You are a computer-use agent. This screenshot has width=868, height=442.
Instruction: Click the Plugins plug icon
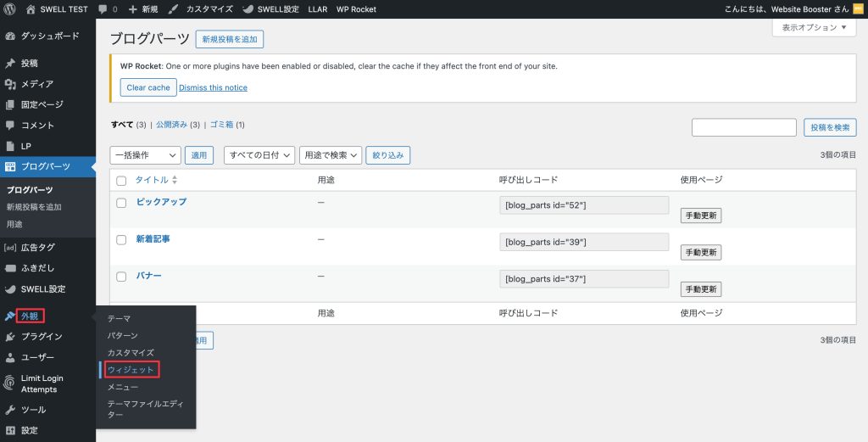pyautogui.click(x=10, y=337)
